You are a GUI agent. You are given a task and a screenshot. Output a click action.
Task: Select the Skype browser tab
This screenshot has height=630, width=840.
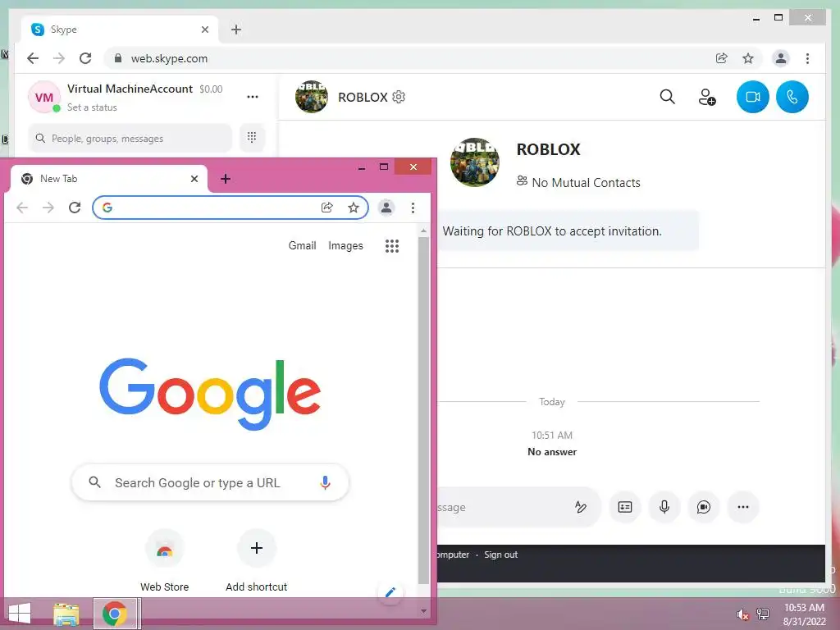[119, 30]
